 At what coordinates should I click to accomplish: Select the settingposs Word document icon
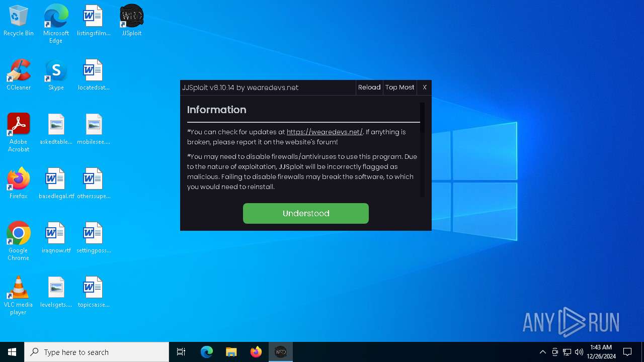tap(94, 238)
